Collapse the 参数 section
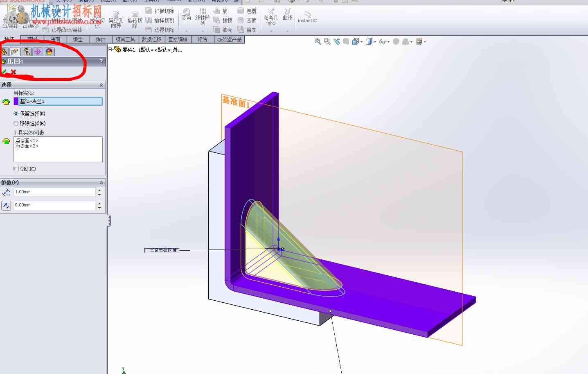 tap(101, 182)
